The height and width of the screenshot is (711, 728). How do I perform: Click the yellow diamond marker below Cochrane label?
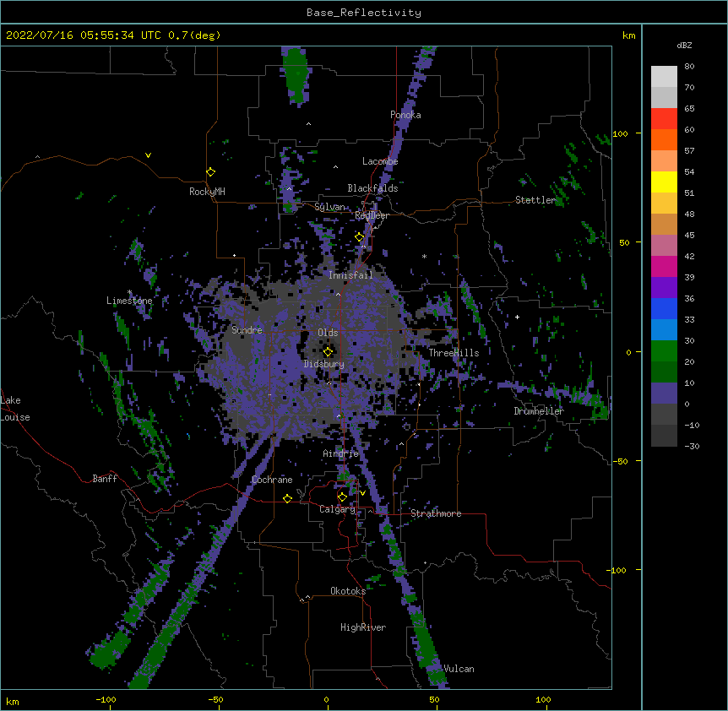[x=287, y=498]
